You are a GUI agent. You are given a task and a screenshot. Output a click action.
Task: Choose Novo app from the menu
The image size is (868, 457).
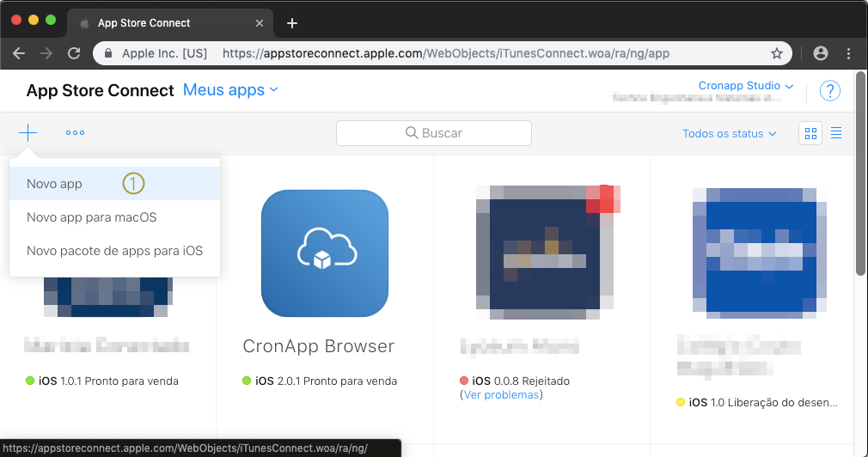114,184
